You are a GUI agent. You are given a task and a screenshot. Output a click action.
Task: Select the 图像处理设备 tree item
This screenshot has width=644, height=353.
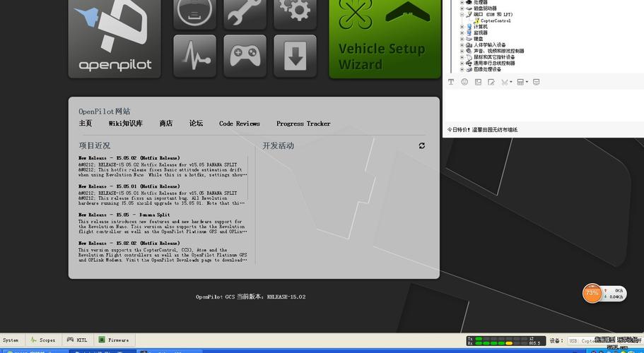coord(488,70)
